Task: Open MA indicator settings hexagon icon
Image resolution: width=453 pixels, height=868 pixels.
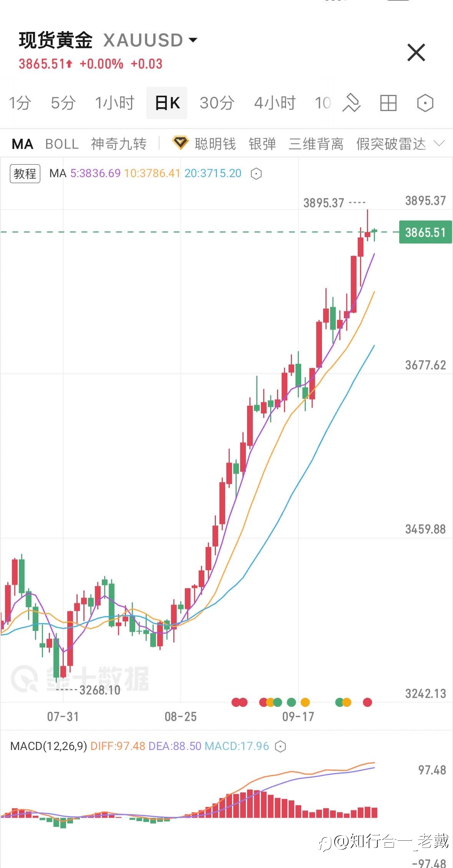Action: click(256, 174)
